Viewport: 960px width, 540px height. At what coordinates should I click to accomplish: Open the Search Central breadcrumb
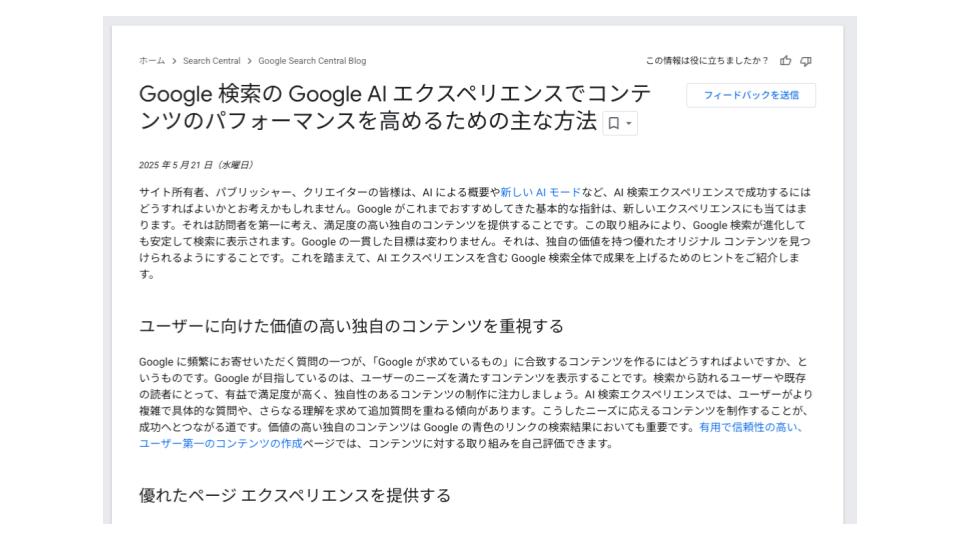coord(211,61)
